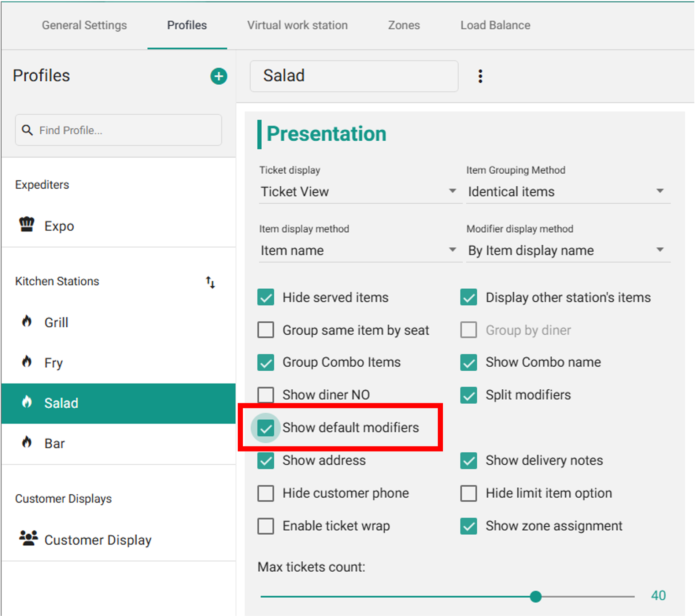Screen dimensions: 695x616
Task: Click the chef hat icon next to Expo
Action: coord(27,224)
